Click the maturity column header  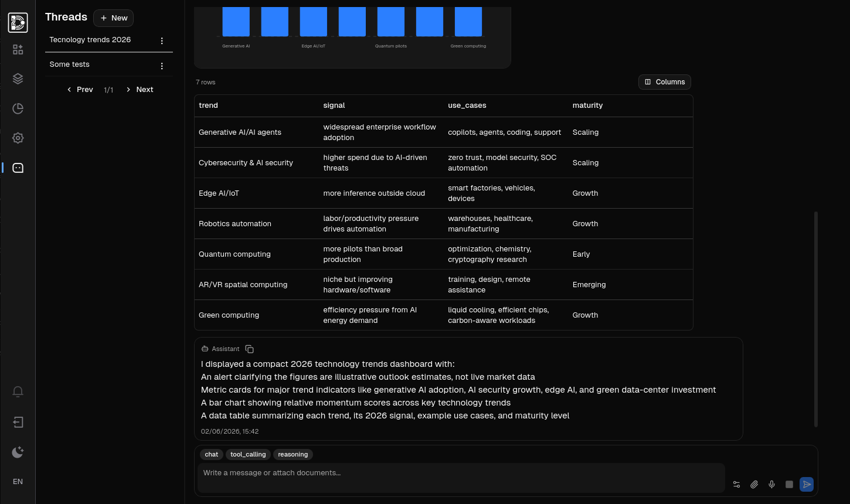[587, 105]
